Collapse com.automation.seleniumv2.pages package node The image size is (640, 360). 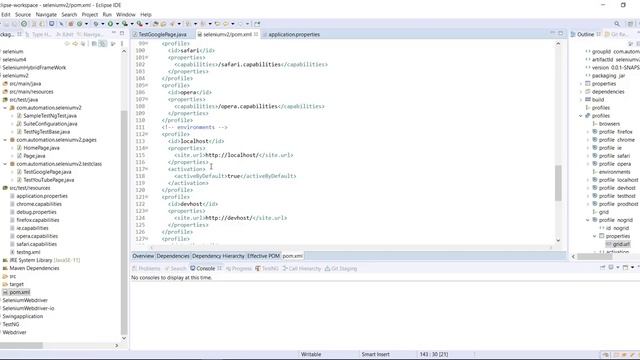pos(5,140)
